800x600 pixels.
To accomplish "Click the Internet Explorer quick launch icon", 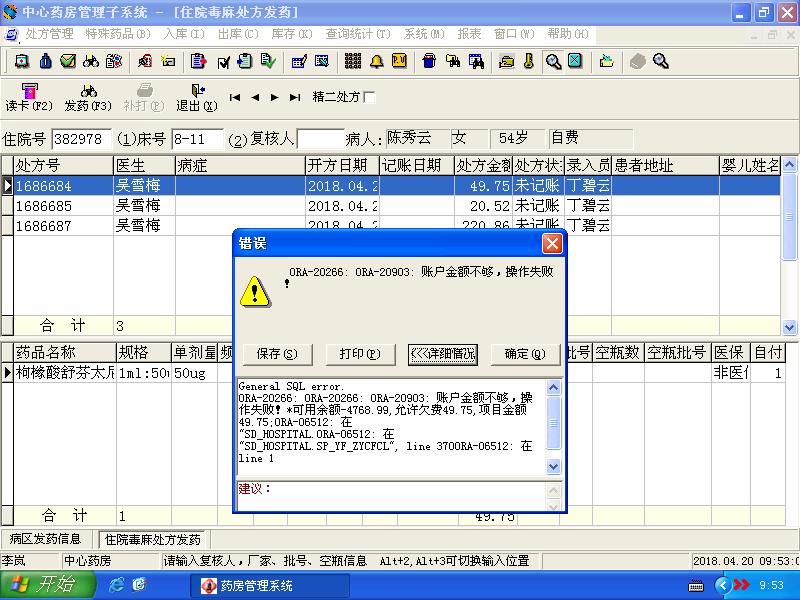I will [x=116, y=585].
